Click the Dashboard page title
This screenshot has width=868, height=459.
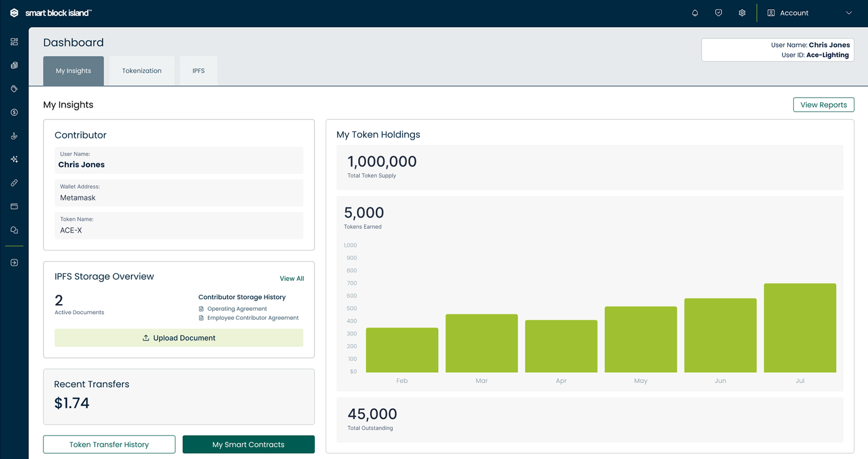(74, 42)
